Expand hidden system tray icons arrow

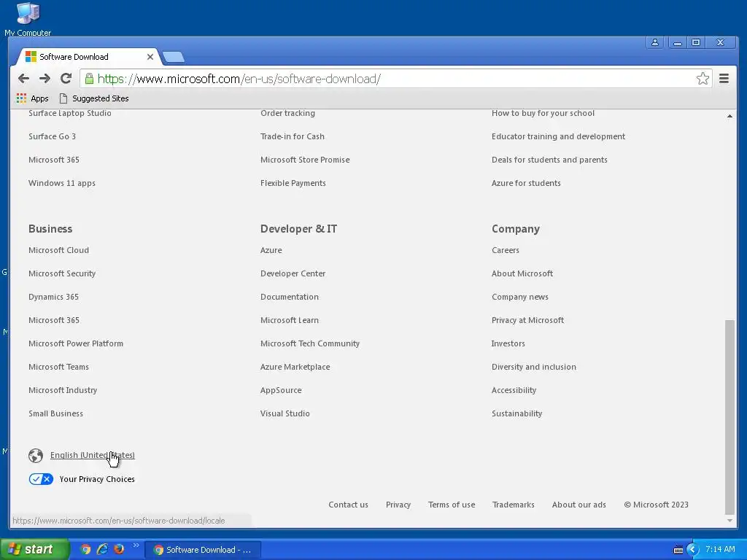[x=692, y=550]
